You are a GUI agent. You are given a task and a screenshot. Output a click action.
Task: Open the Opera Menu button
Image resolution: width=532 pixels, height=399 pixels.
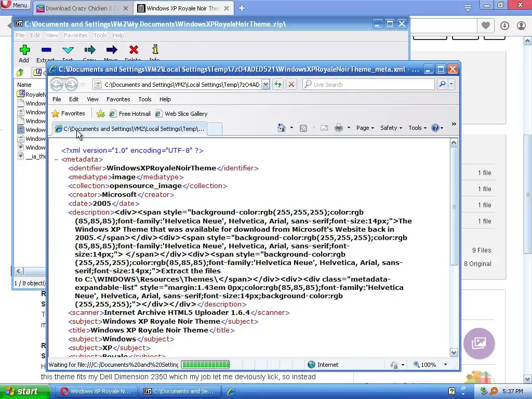click(15, 5)
